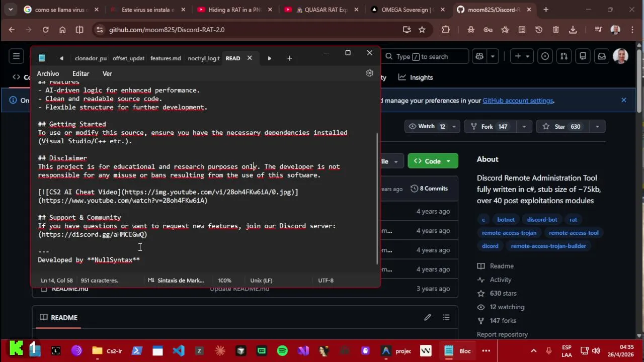Open media controls music-list icon
Image resolution: width=644 pixels, height=362 pixels.
point(598,30)
